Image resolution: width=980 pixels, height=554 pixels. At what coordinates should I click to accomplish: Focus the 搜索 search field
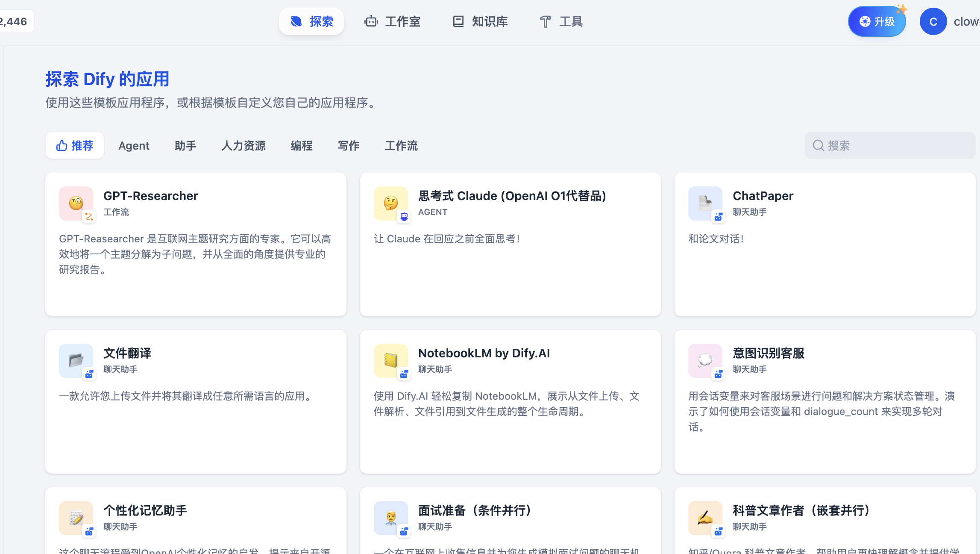coord(890,145)
